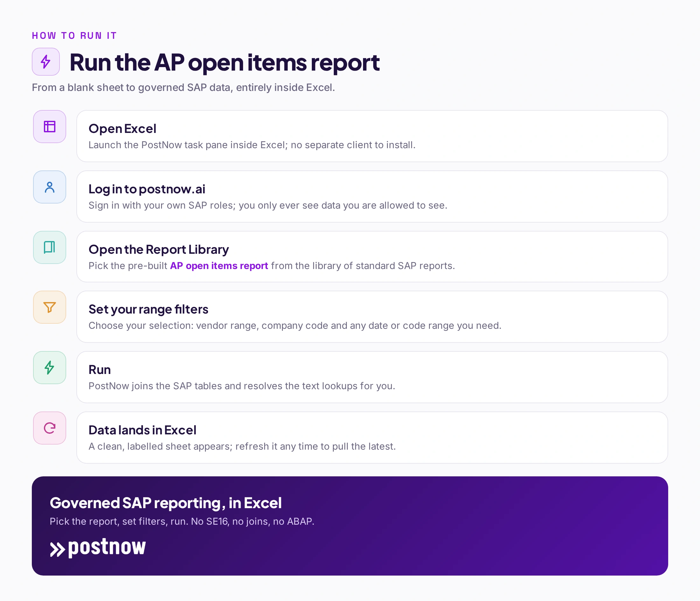Click the Run step heading
The image size is (700, 601).
pyautogui.click(x=100, y=370)
